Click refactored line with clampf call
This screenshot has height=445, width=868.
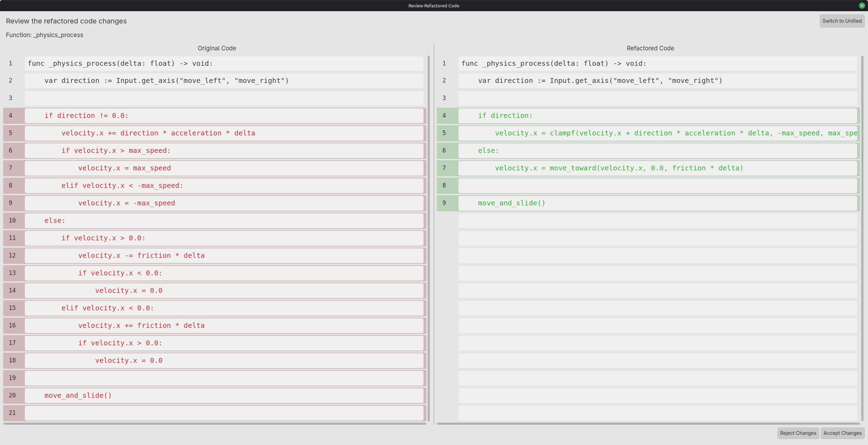[x=658, y=133]
